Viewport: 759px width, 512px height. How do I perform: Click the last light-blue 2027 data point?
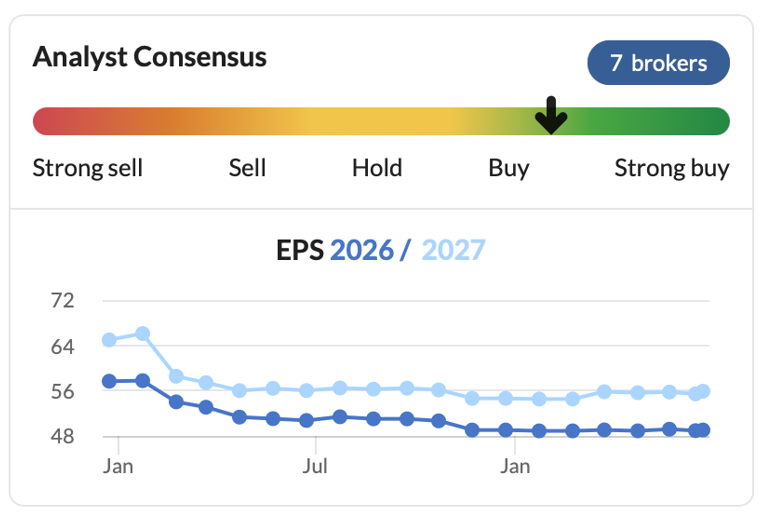703,391
